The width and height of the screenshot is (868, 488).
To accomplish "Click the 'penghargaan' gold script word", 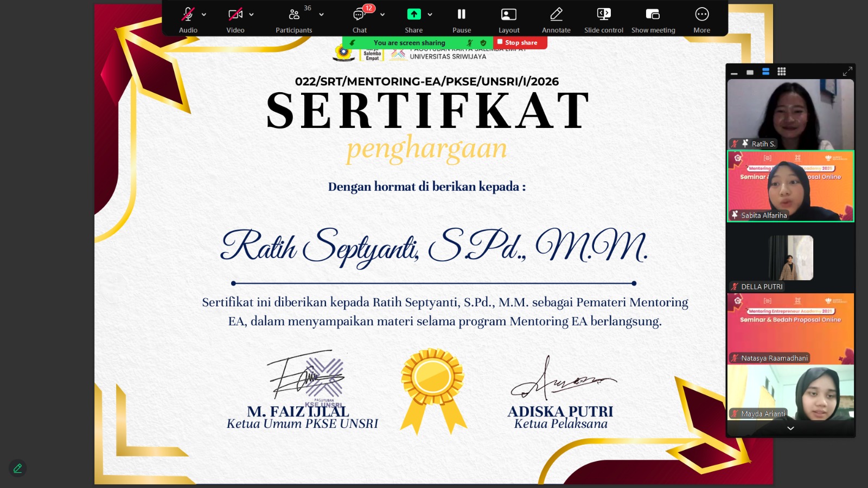I will (x=426, y=149).
